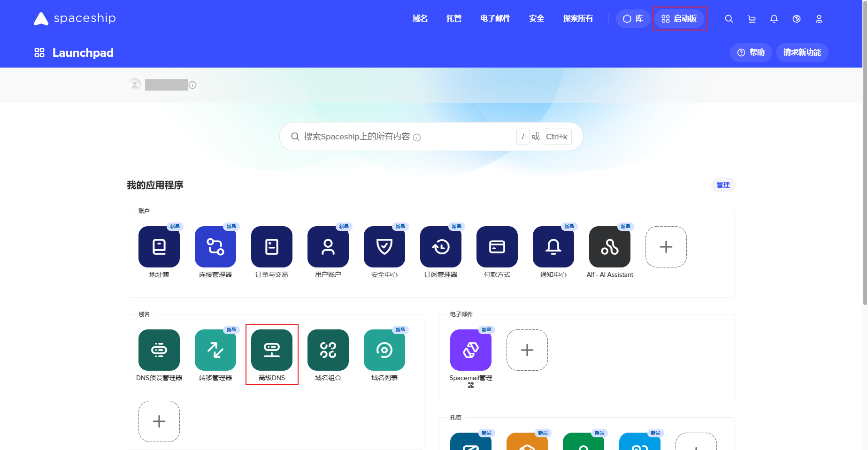The width and height of the screenshot is (868, 450).
Task: Focus the 搜索Spaceship上的所有内容 search field
Action: (x=431, y=137)
